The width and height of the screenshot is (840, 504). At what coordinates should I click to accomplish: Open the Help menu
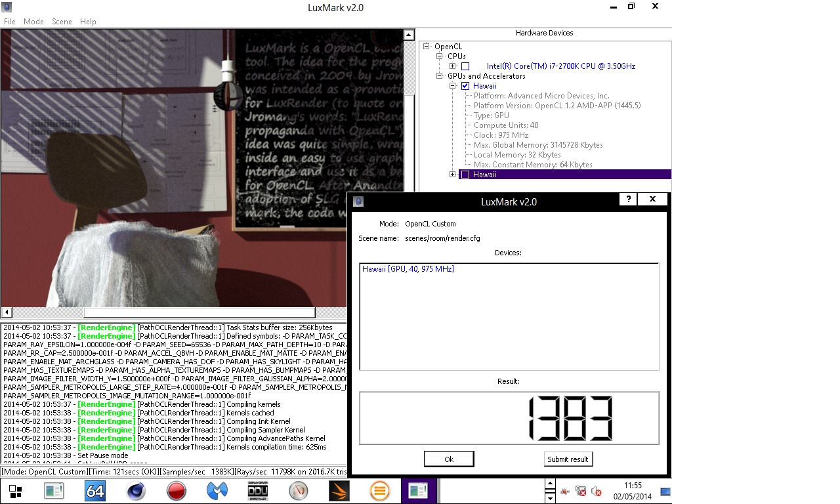(88, 22)
